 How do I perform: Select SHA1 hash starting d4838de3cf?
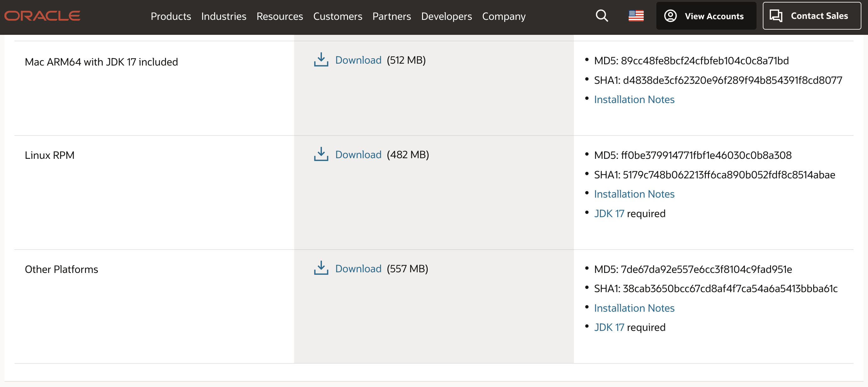732,80
